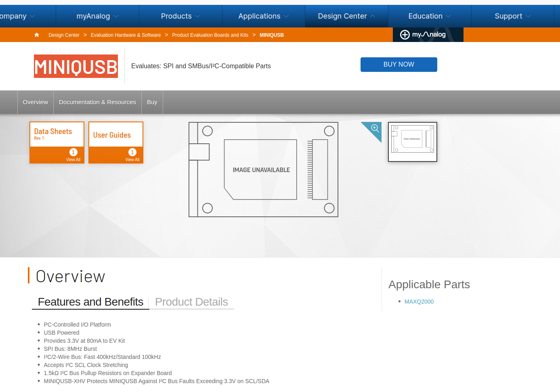Expand the myAnalog menu chevron
This screenshot has width=560, height=392.
pyautogui.click(x=116, y=17)
